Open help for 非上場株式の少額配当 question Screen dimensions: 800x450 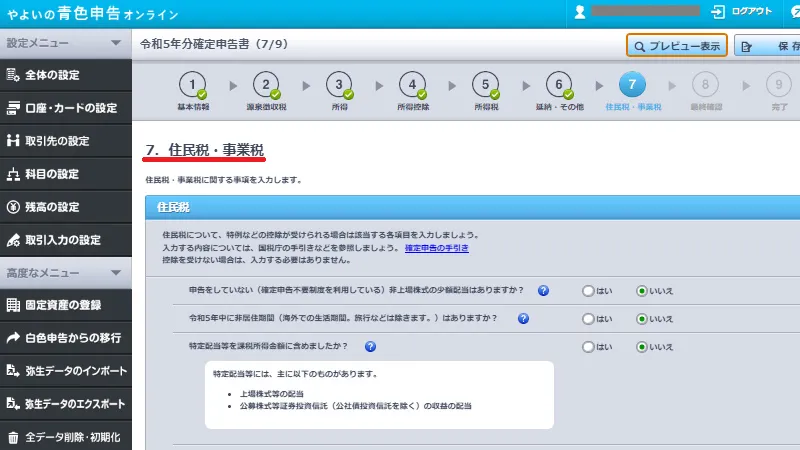[543, 290]
